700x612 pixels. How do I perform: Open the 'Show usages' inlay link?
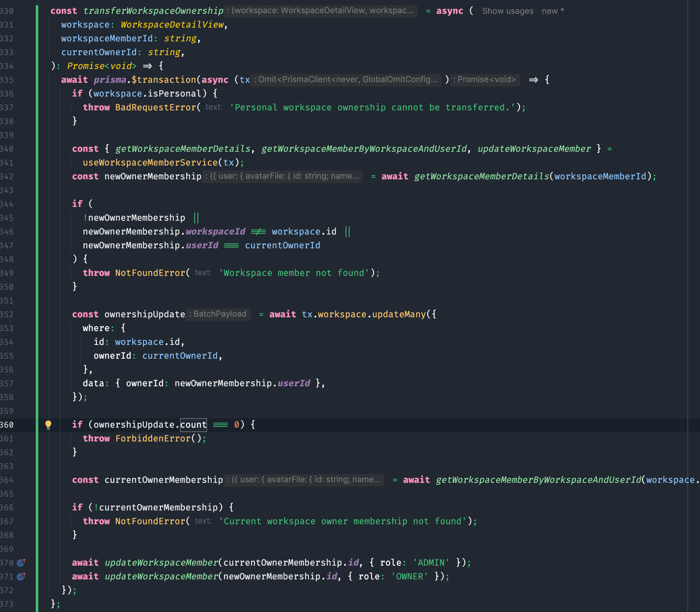508,11
